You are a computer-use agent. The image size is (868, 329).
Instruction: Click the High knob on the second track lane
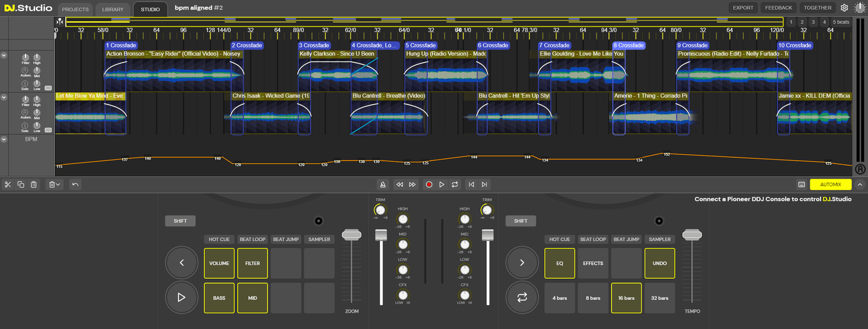37,100
